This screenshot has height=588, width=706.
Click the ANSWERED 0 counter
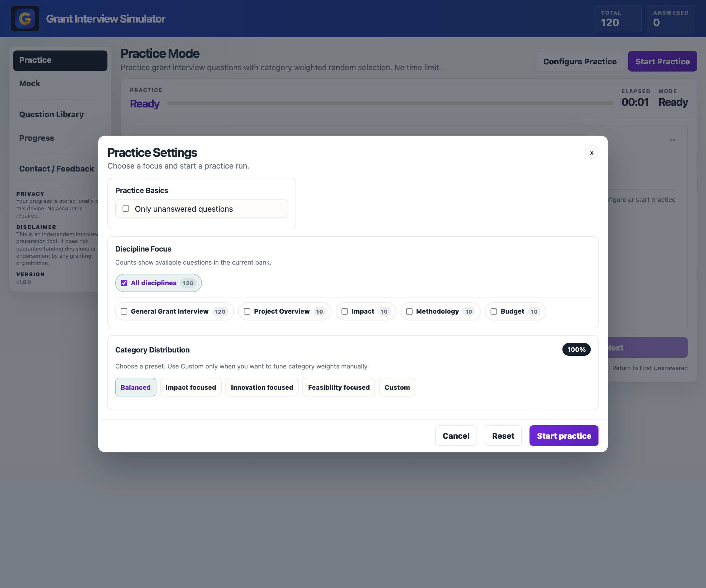[670, 19]
